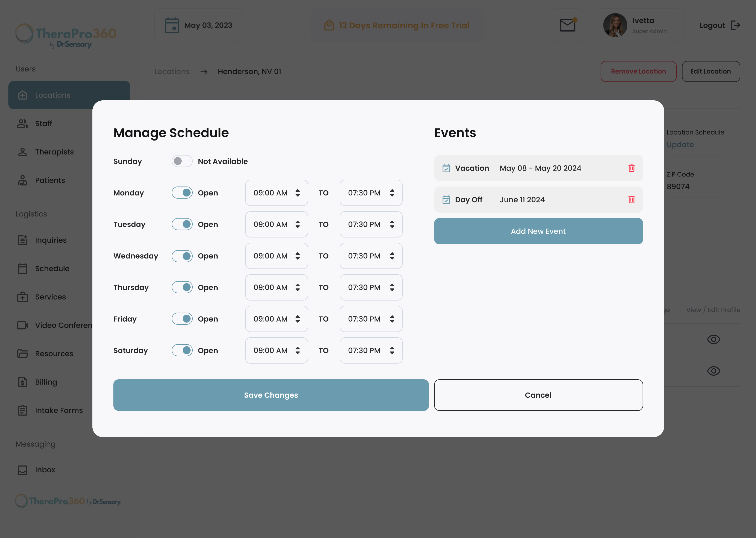Click Ivetta's profile avatar

click(x=615, y=25)
